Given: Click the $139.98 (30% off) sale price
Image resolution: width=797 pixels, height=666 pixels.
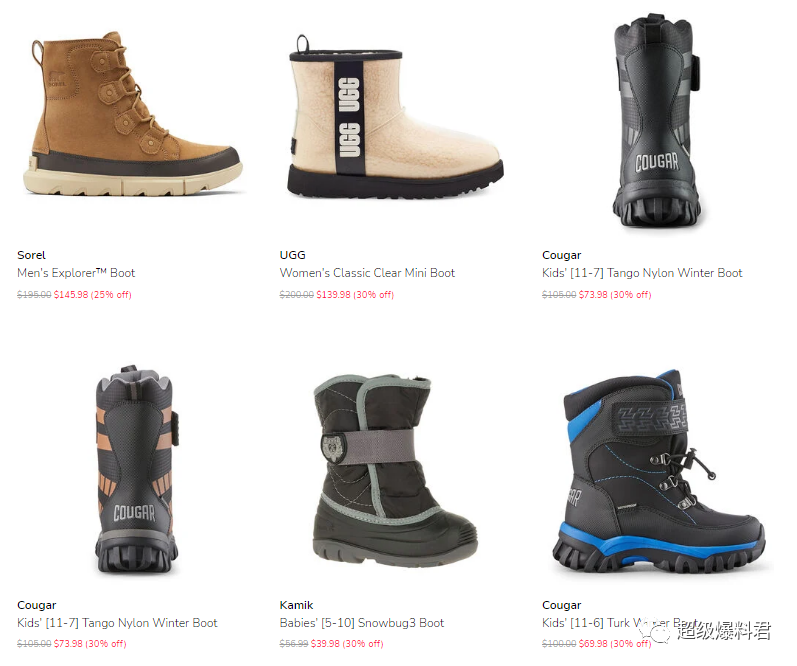Looking at the screenshot, I should [355, 295].
